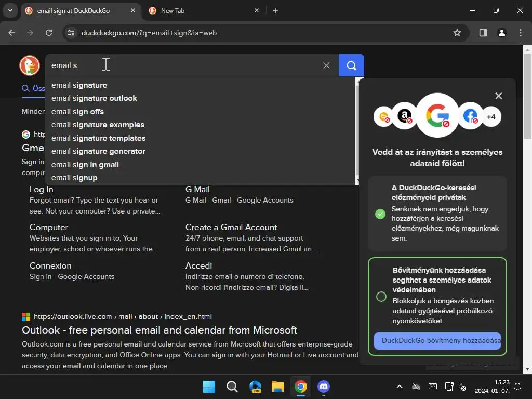This screenshot has width=532, height=399.
Task: Click the suggestion list scrollbar
Action: 356,130
